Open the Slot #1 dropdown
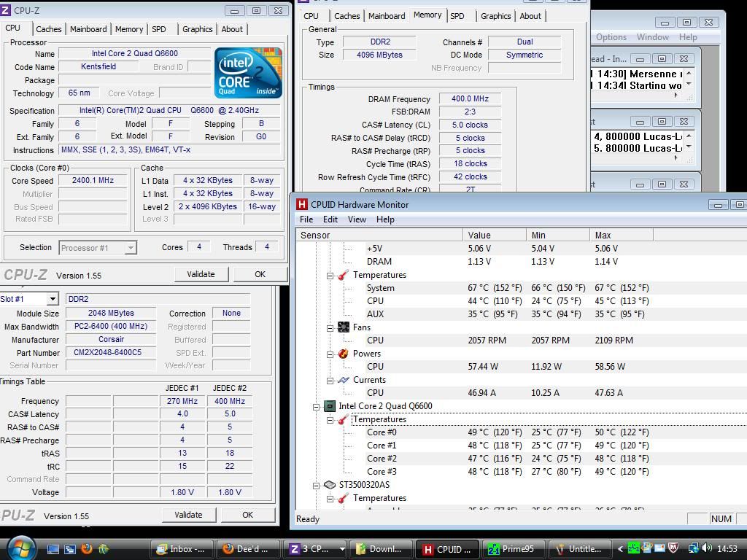This screenshot has height=560, width=747. (53, 299)
